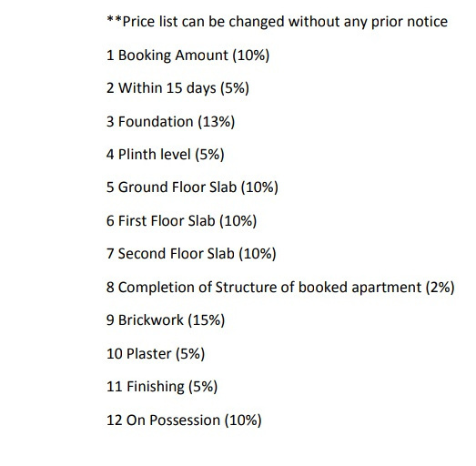Select the Second Floor Slab (10%) entry
Viewport: 476px width, 466px height.
click(x=191, y=254)
